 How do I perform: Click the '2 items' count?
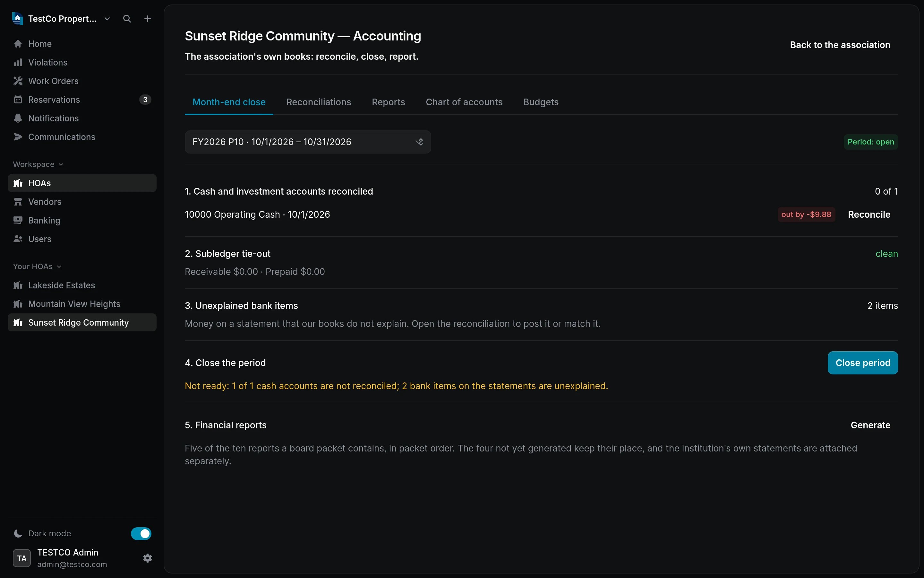(882, 306)
